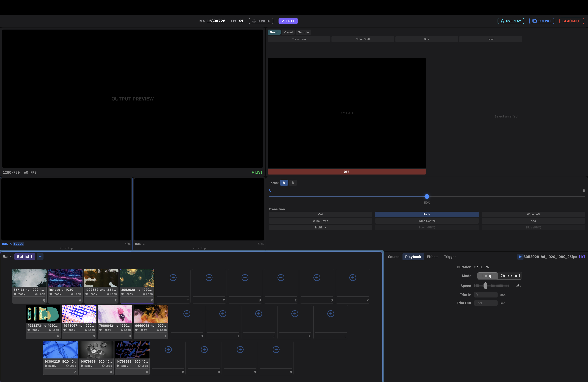Viewport: 588px width, 382px height.
Task: Apply the Blur effect
Action: click(x=426, y=39)
